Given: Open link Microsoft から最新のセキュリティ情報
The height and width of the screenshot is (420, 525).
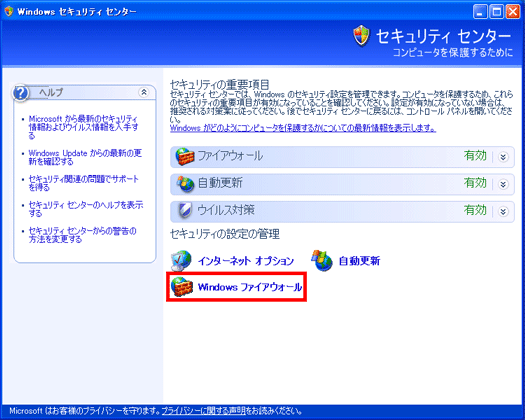Looking at the screenshot, I should (83, 127).
